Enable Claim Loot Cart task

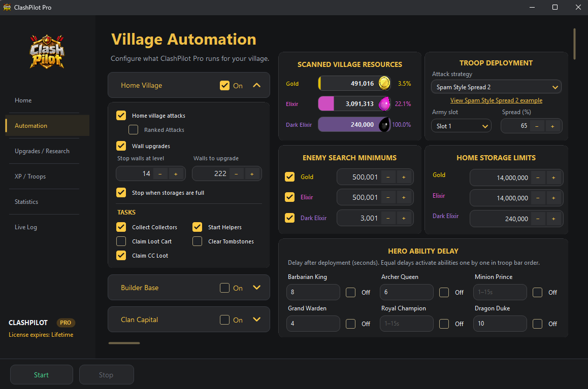tap(121, 241)
